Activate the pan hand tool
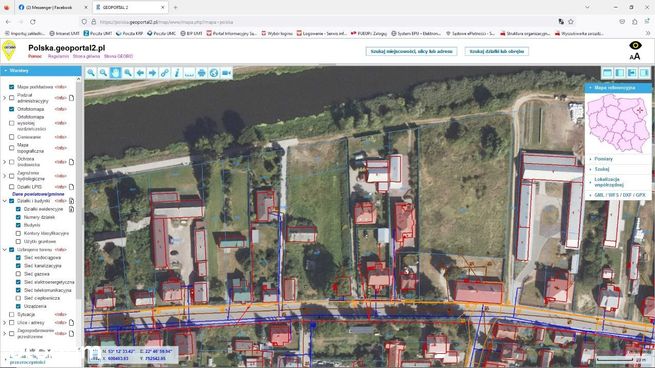The width and height of the screenshot is (655, 368). (x=115, y=73)
